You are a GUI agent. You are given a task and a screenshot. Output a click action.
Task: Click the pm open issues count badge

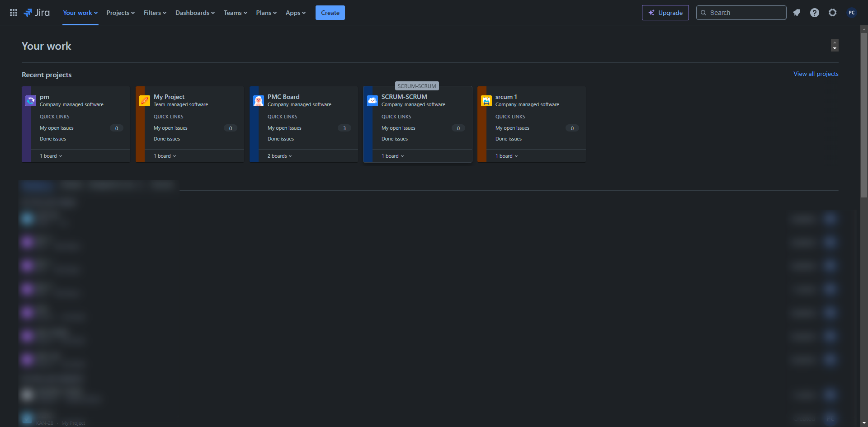117,128
